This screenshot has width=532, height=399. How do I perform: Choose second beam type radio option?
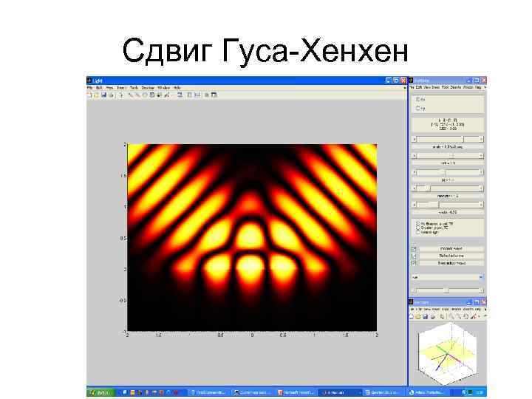[417, 228]
